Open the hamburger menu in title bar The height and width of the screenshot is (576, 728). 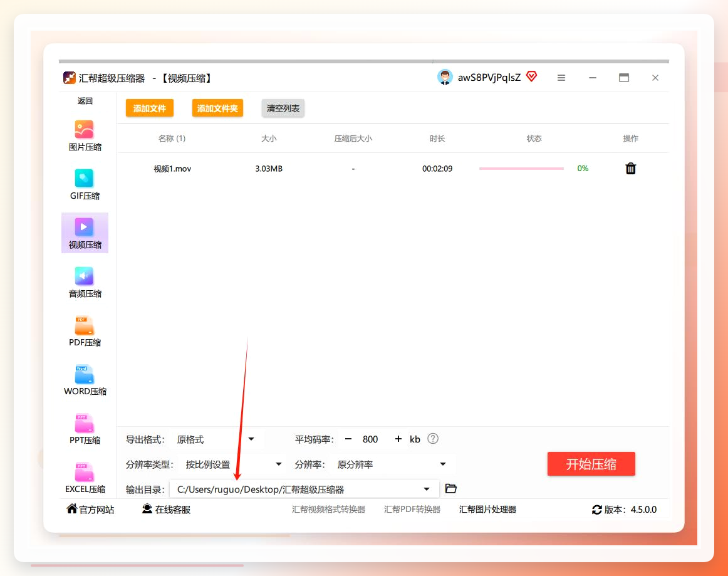(561, 78)
